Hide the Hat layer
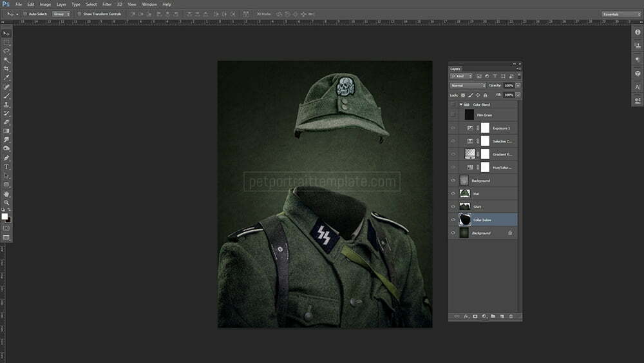The width and height of the screenshot is (644, 363). (453, 193)
